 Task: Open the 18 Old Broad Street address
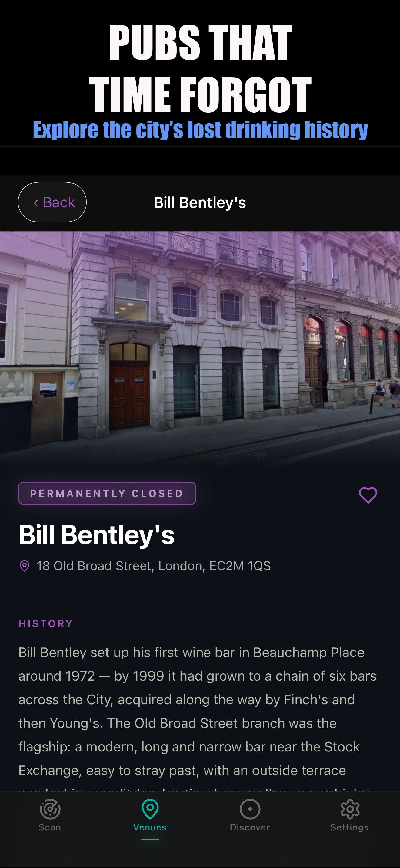pos(153,566)
